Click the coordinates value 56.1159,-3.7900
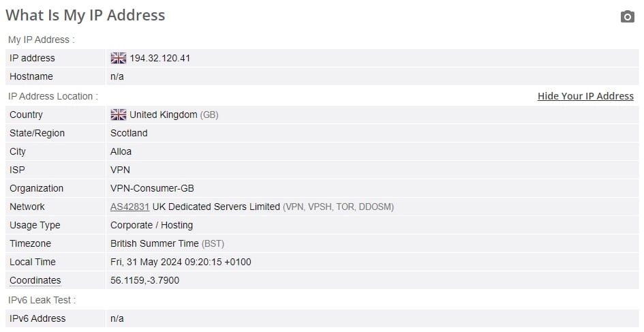The image size is (644, 332). point(144,280)
